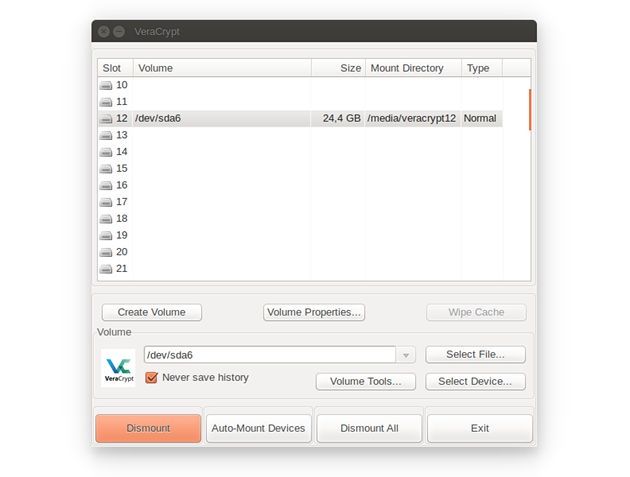Select the drive icon for slot 20
Image resolution: width=630 pixels, height=477 pixels.
[x=106, y=252]
